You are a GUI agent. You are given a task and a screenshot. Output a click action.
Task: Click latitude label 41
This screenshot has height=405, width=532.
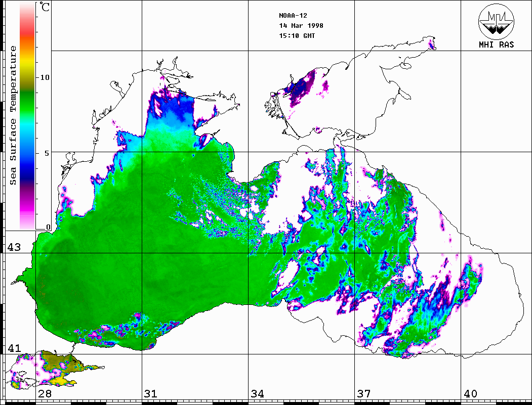click(14, 348)
